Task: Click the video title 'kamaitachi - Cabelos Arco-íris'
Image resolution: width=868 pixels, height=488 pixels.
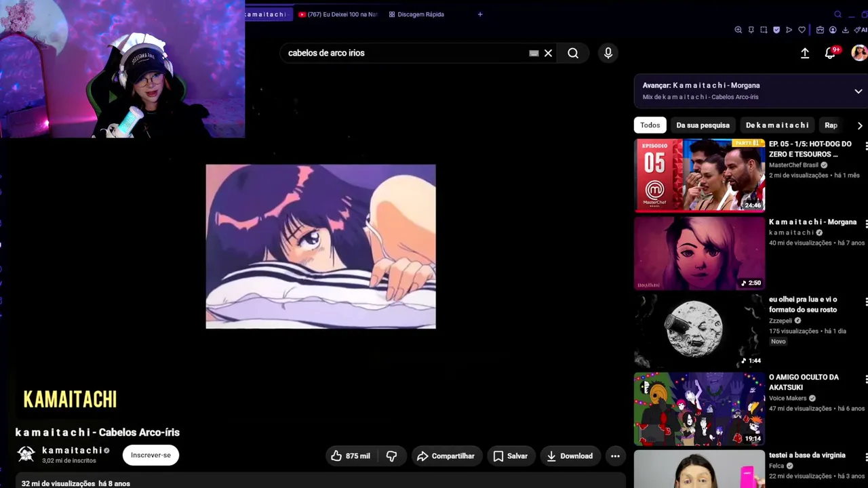Action: (x=98, y=432)
